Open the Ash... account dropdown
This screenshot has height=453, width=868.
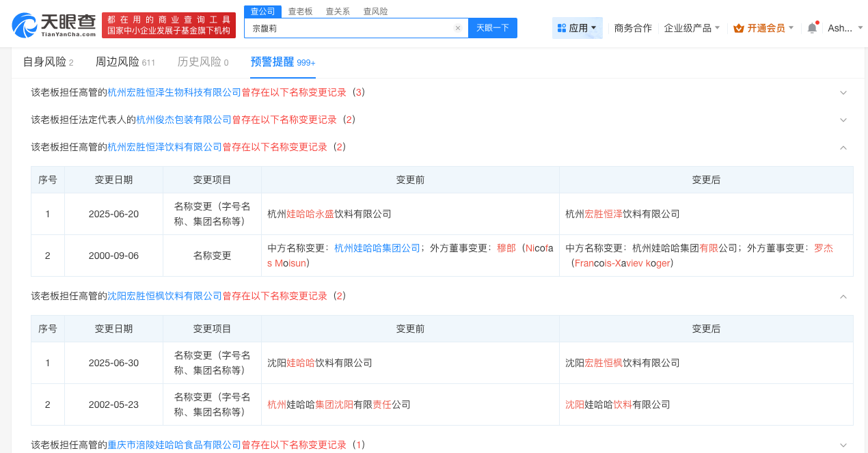point(845,28)
